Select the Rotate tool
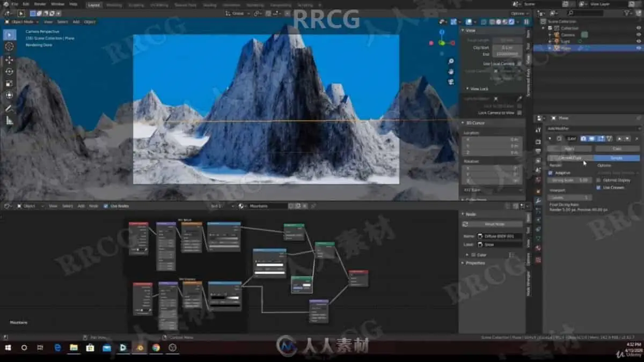This screenshot has height=362, width=644. [x=9, y=71]
